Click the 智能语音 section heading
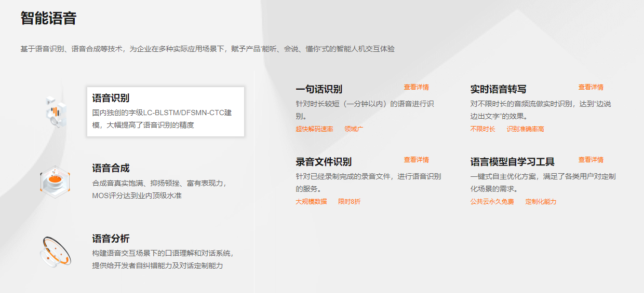This screenshot has height=293, width=644. click(x=48, y=18)
